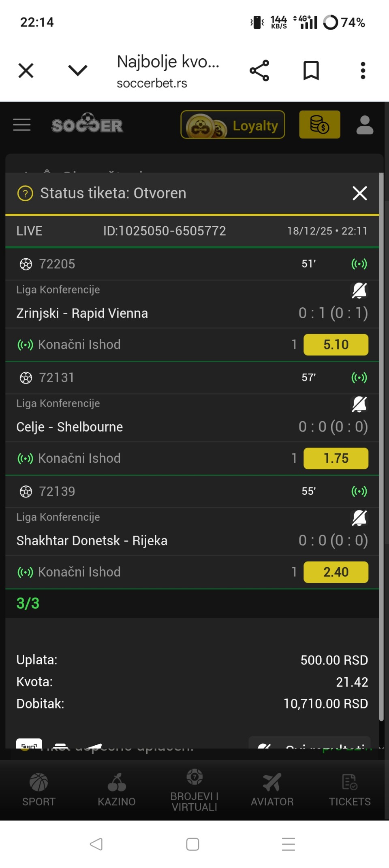389x868 pixels.
Task: Bookmark the soccerbet.rs page
Action: 311,70
